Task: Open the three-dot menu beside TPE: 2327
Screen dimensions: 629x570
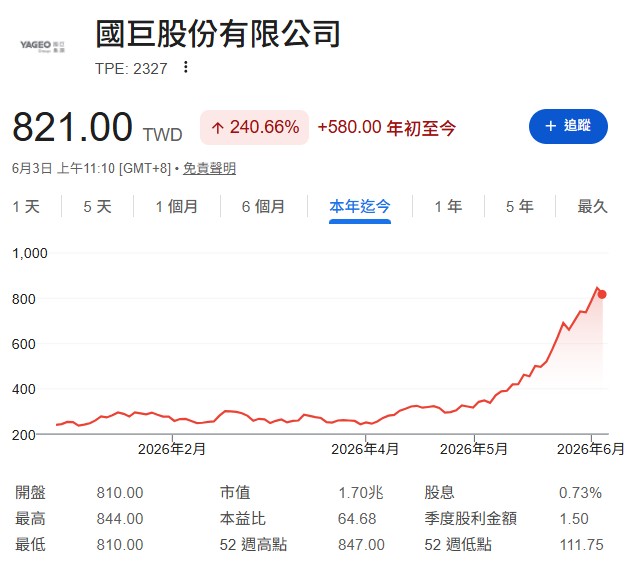Action: [185, 67]
